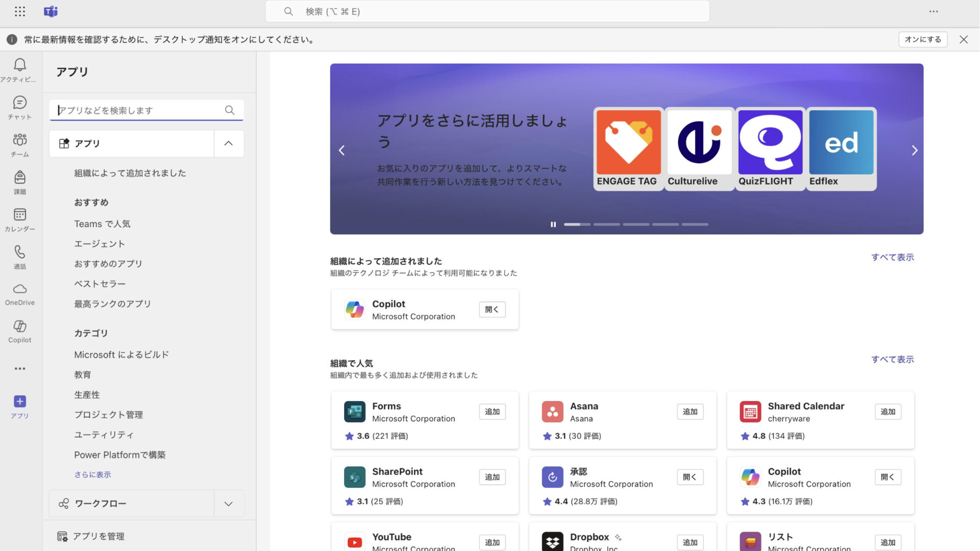Screen dimensions: 980x551
Task: Open the app launcher waffle icon
Action: click(19, 11)
